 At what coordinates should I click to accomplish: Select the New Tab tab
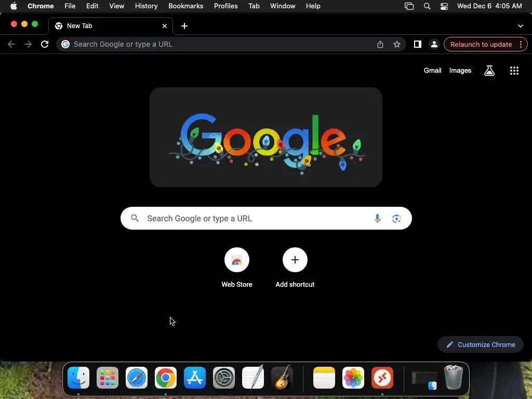tap(111, 26)
